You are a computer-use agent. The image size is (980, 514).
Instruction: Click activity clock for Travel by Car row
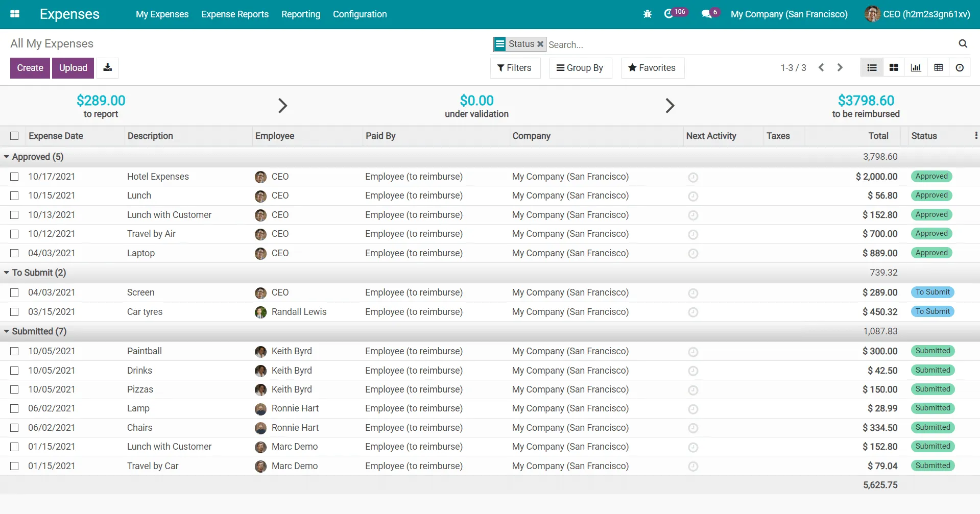693,467
